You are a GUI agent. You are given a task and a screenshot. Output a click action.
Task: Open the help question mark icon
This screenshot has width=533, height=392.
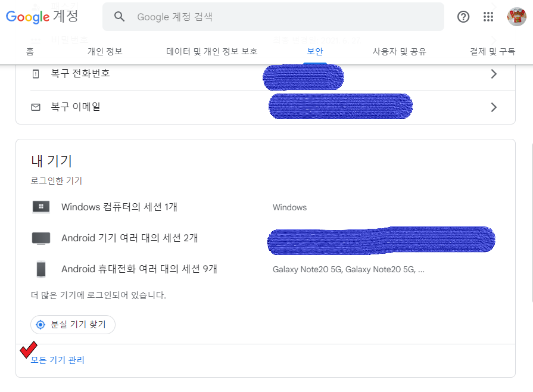(x=463, y=16)
